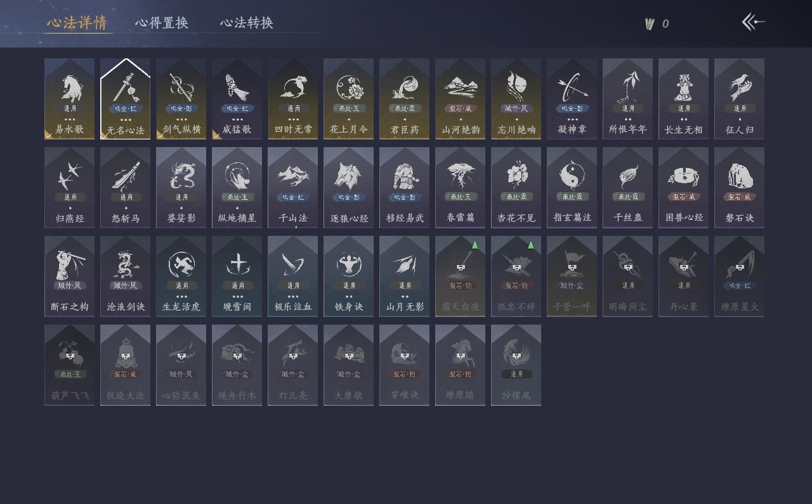
Task: Select the 易水歌 skill card
Action: click(x=70, y=99)
